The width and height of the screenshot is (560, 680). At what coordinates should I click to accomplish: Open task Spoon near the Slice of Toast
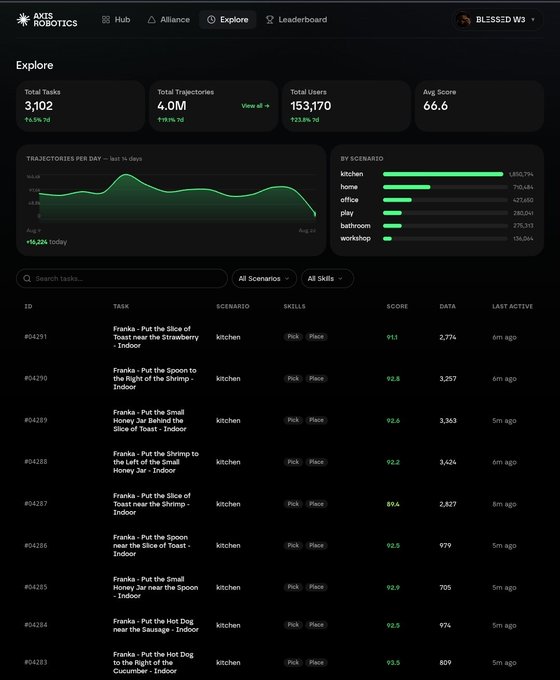point(152,546)
